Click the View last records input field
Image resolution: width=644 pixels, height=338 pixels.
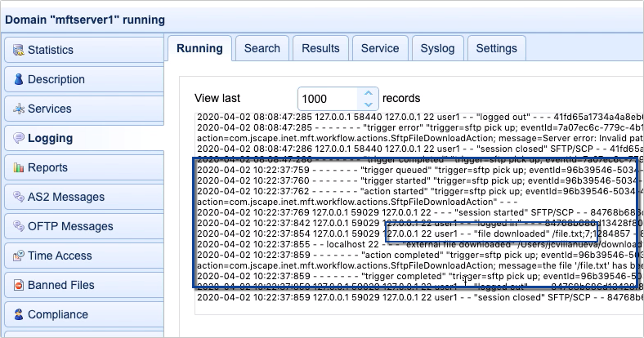329,99
